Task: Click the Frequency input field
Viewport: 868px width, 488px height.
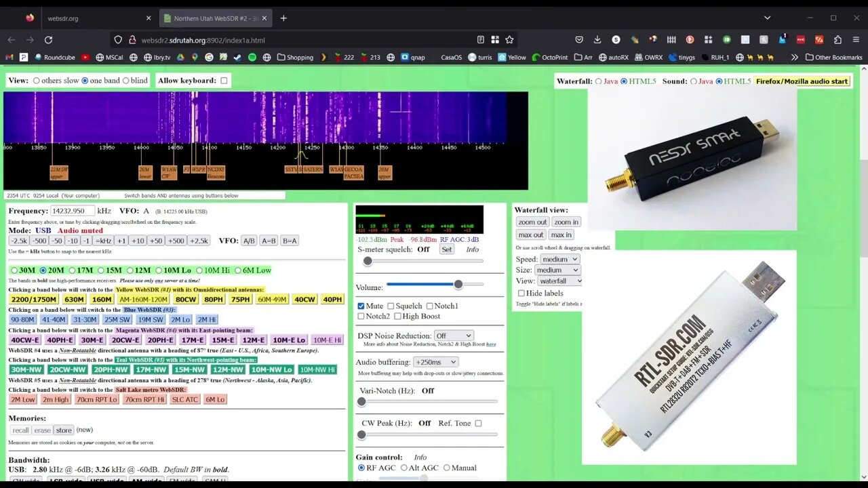Action: (x=73, y=211)
